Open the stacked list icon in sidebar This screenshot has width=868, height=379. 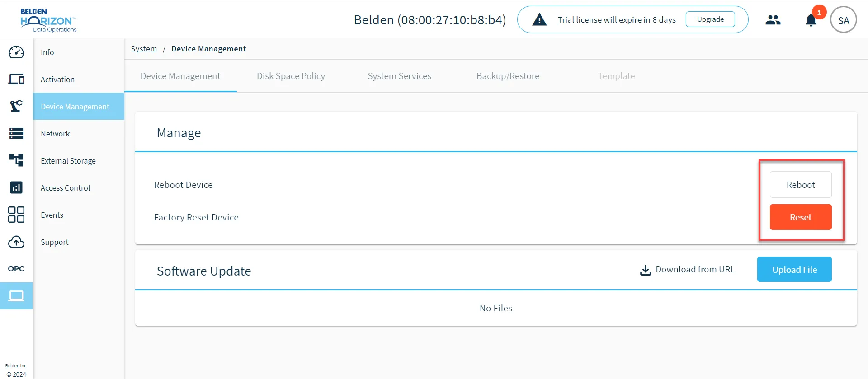coord(16,133)
